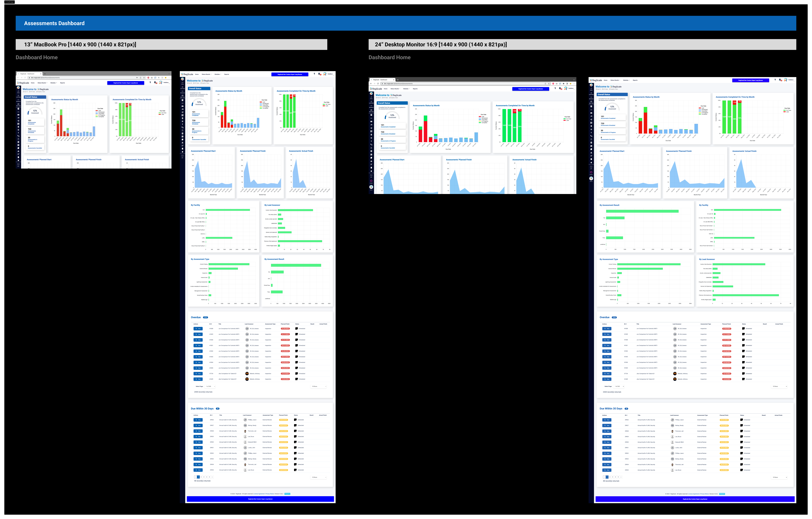812x519 pixels.
Task: Go to page 2 in 13-inch full-page Due Within 30 Days
Action: point(201,477)
